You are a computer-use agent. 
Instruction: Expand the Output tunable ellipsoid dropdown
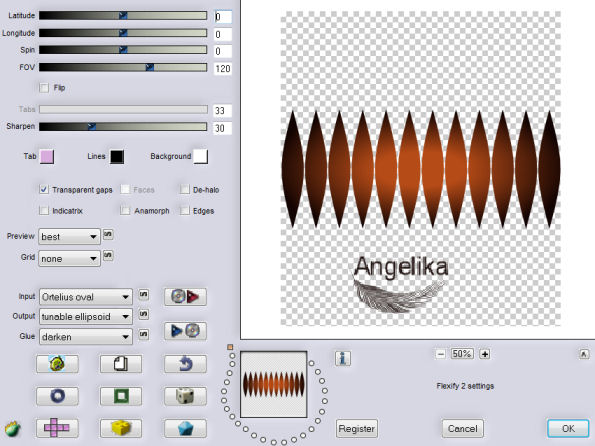pyautogui.click(x=86, y=317)
